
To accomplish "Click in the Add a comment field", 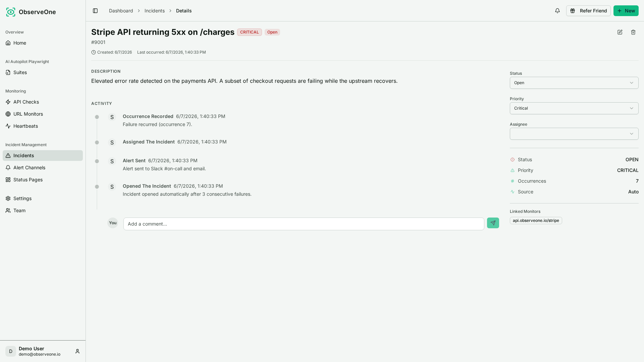I will [304, 224].
